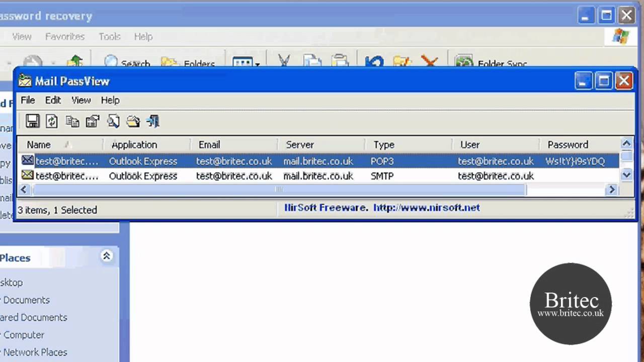Save selected items using the floppy disk icon

pos(33,121)
